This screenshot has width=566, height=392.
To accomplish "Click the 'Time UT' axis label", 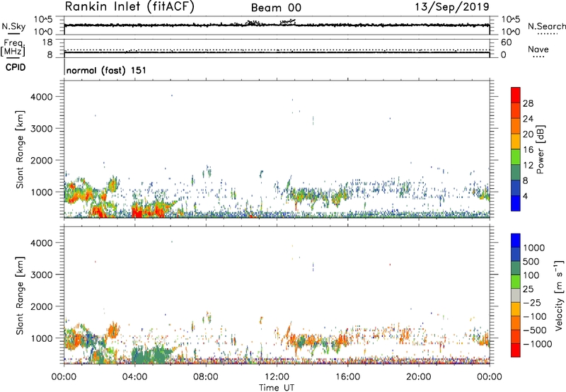I will click(x=277, y=388).
